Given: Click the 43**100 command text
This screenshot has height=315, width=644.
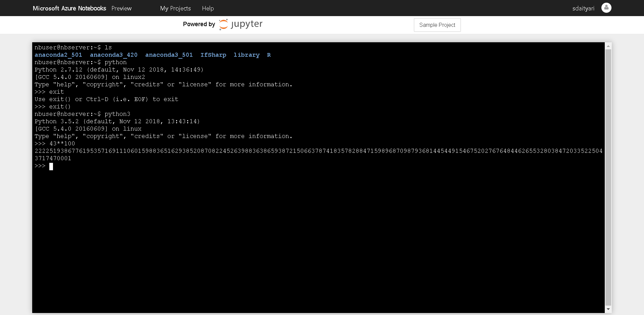Looking at the screenshot, I should (62, 144).
